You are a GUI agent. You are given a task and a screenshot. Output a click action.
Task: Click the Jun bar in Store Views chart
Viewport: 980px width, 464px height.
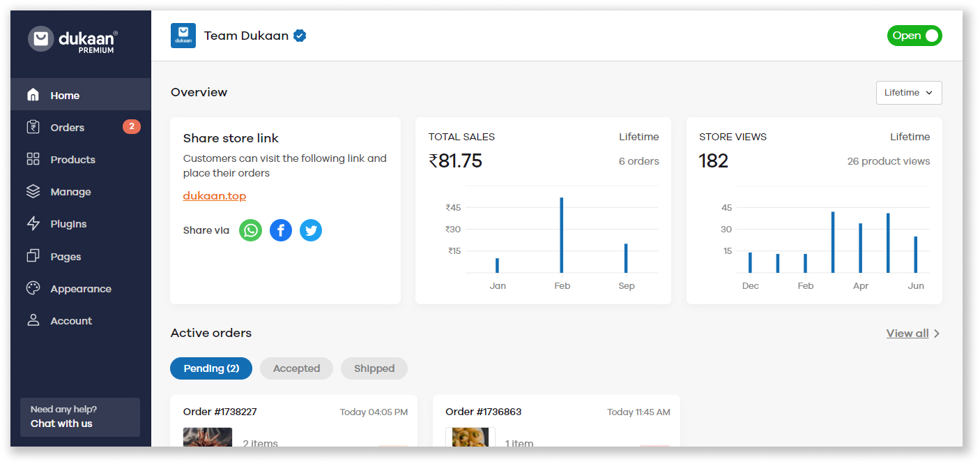[916, 255]
